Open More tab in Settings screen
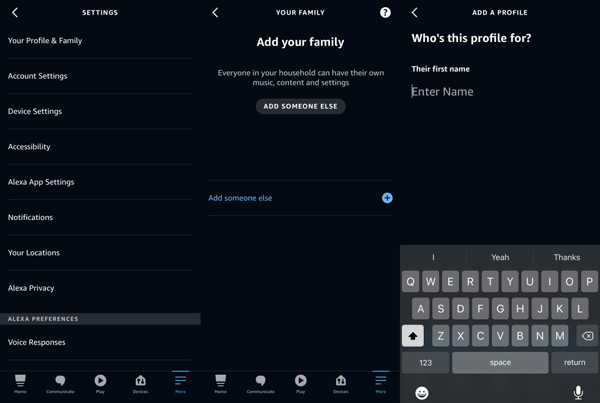The height and width of the screenshot is (403, 600). (180, 383)
